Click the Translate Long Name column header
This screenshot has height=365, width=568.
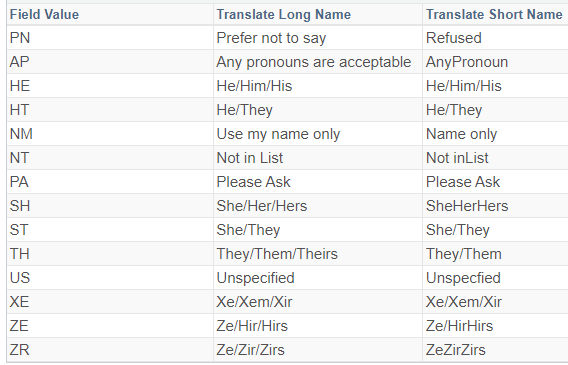point(318,14)
